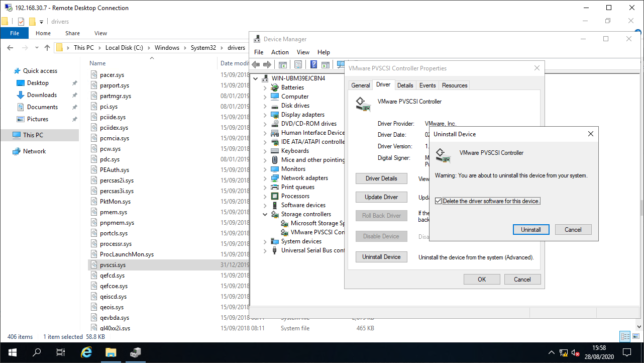
Task: Open Task View on the taskbar
Action: [60, 352]
